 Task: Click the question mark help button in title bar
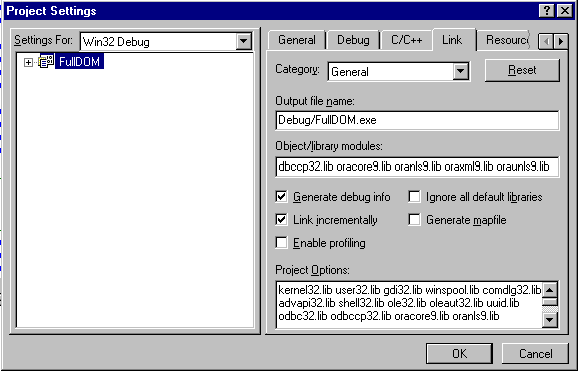click(547, 11)
